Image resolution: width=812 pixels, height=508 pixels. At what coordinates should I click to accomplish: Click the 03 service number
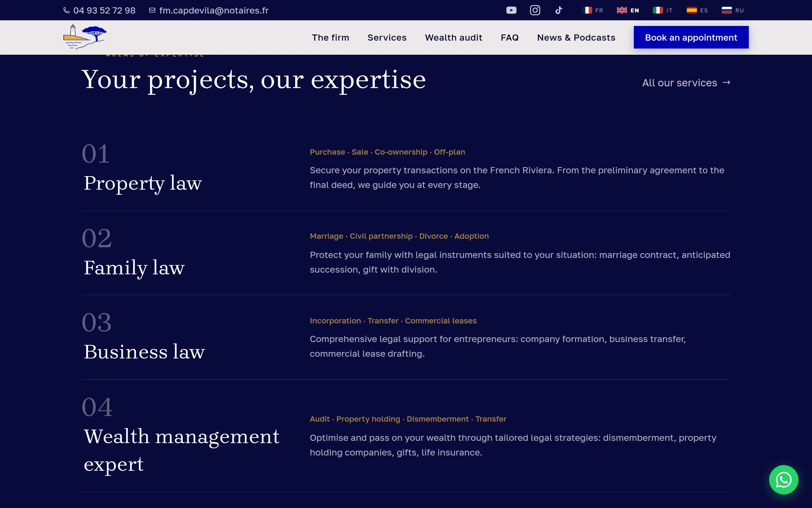point(97,323)
